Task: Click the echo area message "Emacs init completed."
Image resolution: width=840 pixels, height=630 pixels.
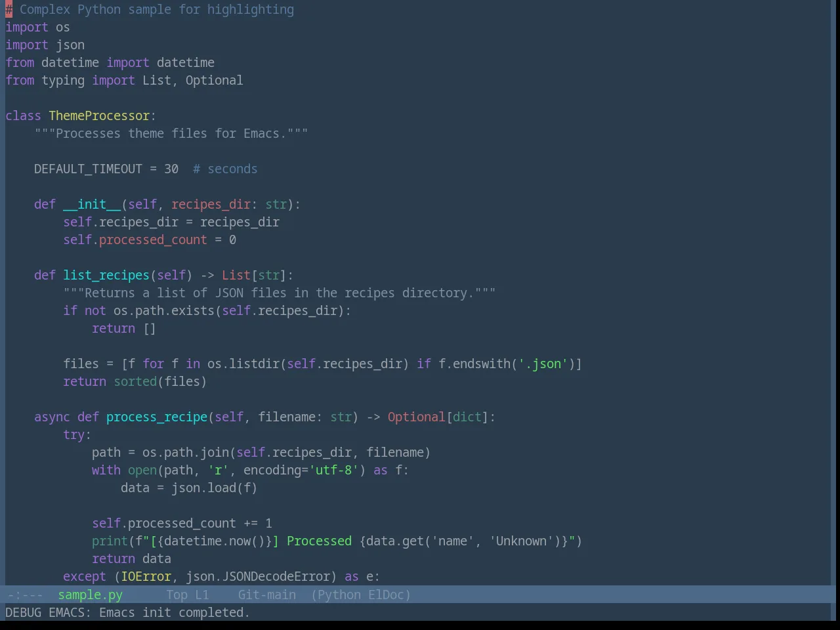Action: [x=174, y=612]
